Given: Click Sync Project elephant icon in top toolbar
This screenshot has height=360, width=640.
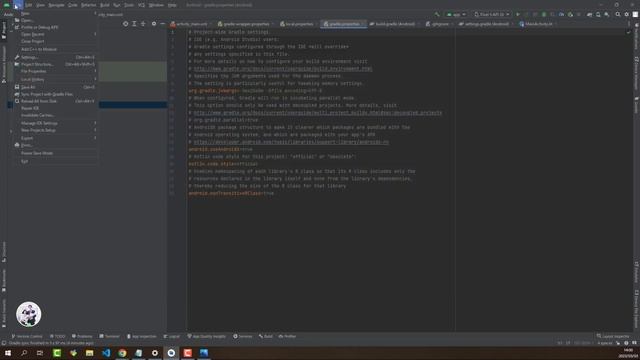Looking at the screenshot, I should point(589,14).
